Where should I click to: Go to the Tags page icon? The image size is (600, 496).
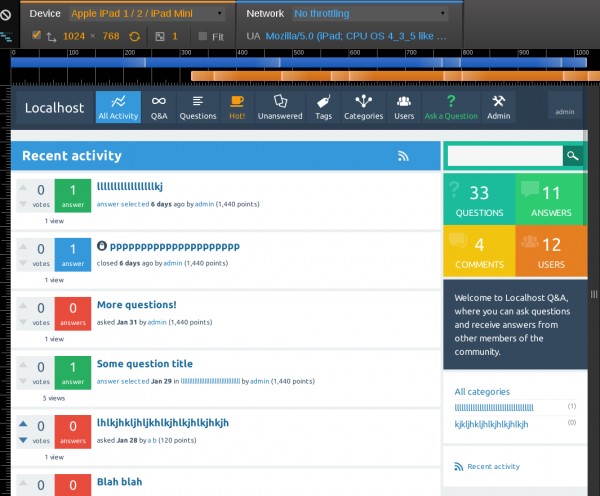[323, 102]
